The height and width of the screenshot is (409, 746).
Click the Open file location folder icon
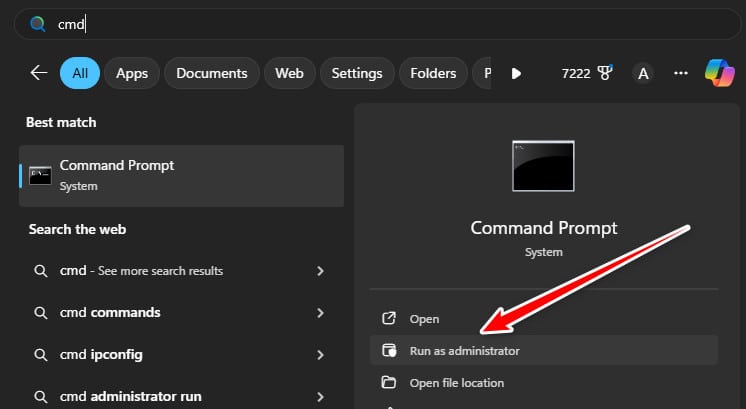[x=389, y=383]
